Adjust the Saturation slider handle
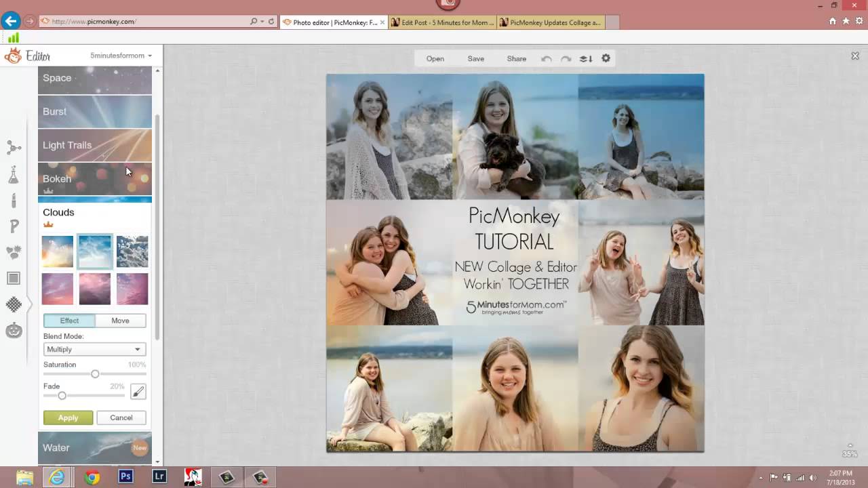The width and height of the screenshot is (868, 488). pyautogui.click(x=95, y=374)
